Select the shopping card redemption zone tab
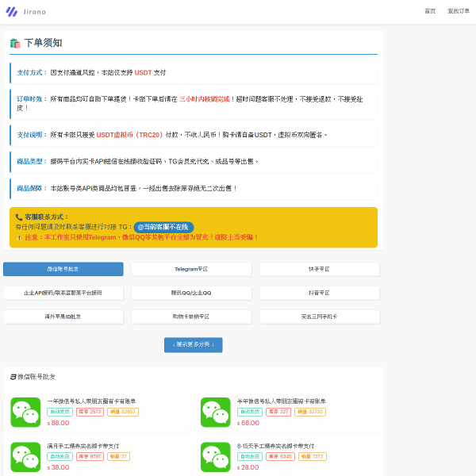The height and width of the screenshot is (476, 476). 191,317
